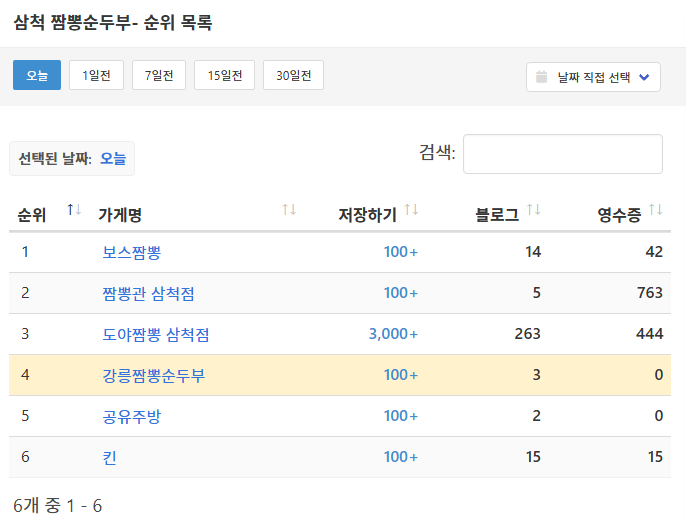Click sort arrows for 가게명 column
This screenshot has height=524, width=686.
pos(289,210)
